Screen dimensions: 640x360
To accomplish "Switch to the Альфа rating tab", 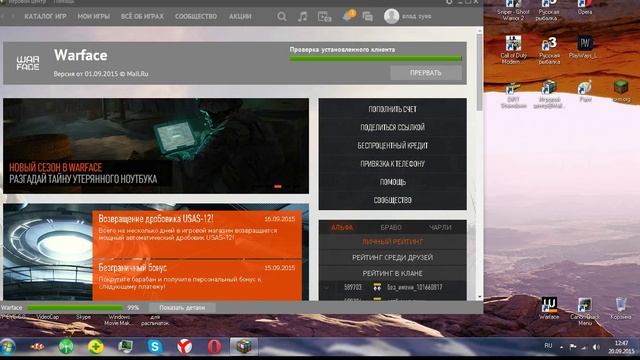I will 342,227.
